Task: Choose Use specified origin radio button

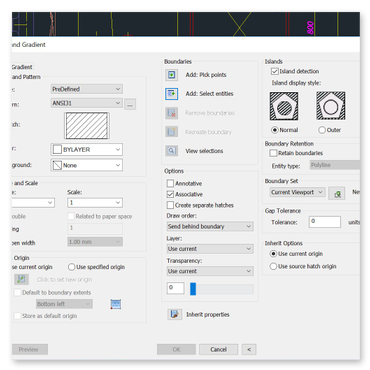Action: pos(71,267)
